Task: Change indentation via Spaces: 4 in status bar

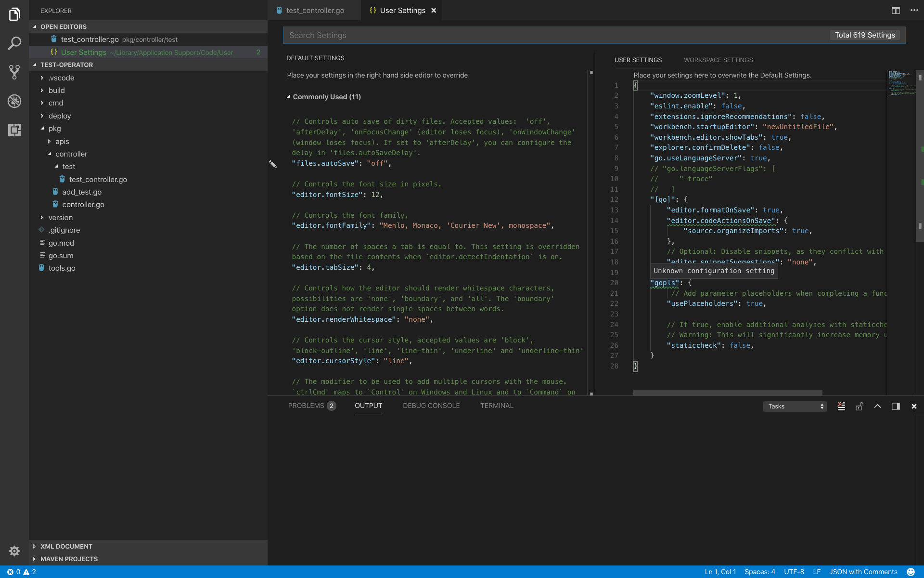Action: 760,572
